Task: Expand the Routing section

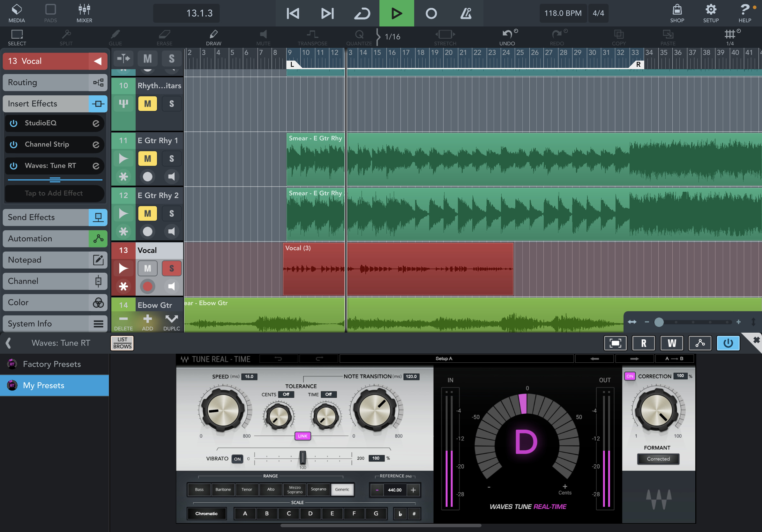Action: 55,82
